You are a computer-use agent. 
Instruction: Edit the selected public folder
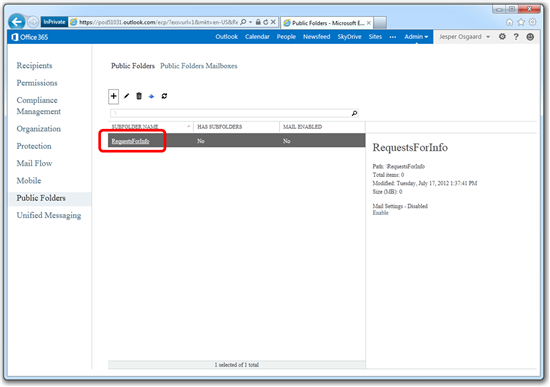(126, 96)
